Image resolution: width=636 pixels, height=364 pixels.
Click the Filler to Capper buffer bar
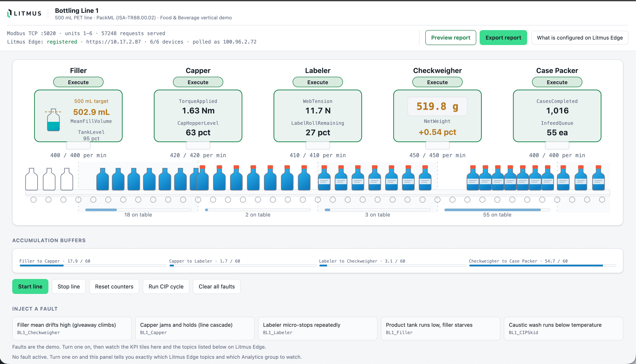(93, 266)
